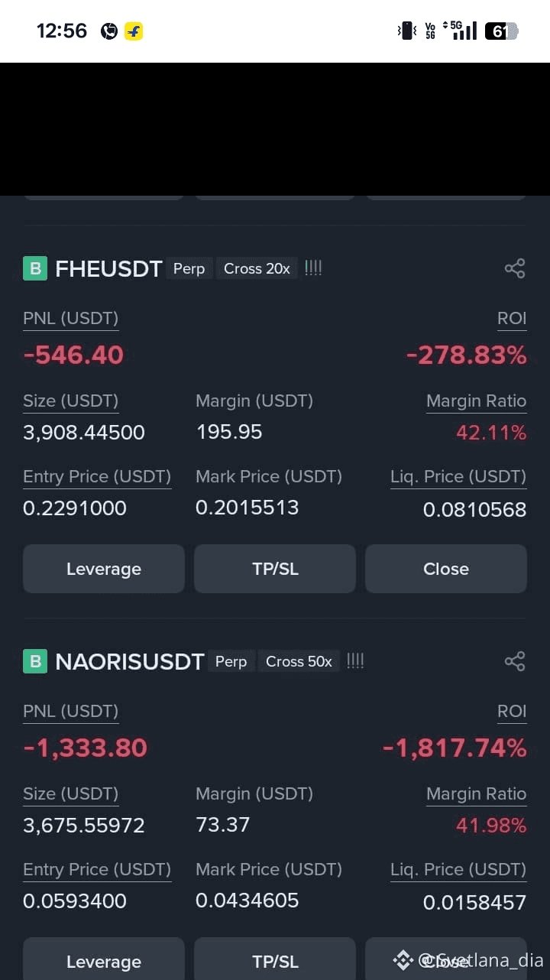Tap the green B badge next to FHEUSDT
The image size is (550, 980).
pyautogui.click(x=35, y=268)
